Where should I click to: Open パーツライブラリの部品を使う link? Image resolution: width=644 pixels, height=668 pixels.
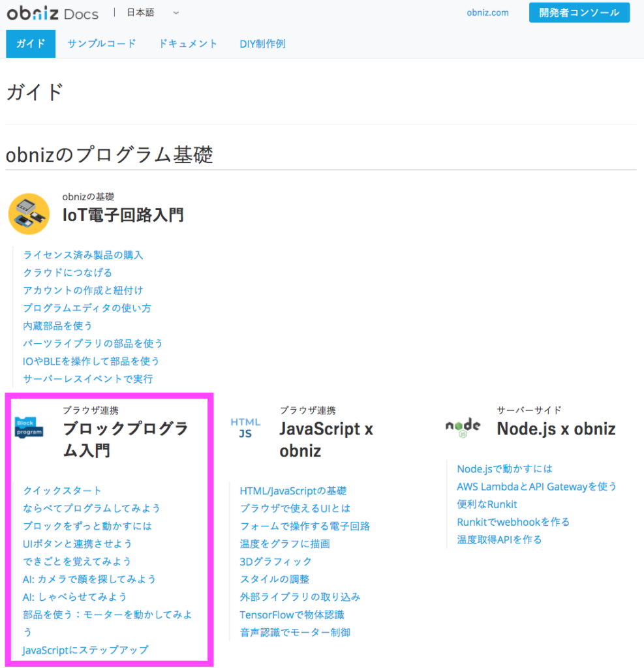tap(93, 343)
